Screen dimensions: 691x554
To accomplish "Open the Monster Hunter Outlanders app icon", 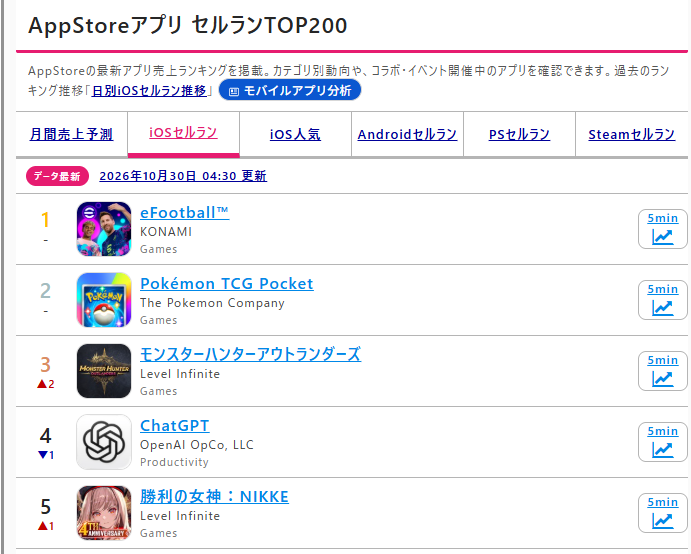I will coord(104,371).
